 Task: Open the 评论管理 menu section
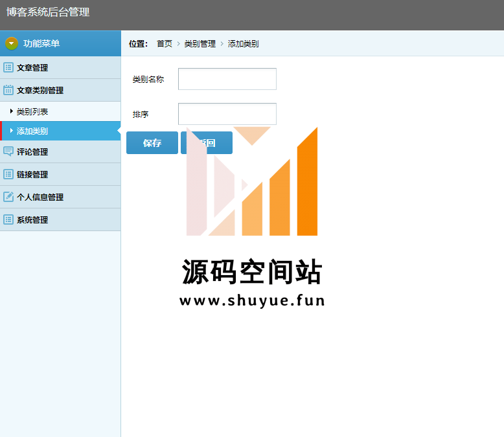tap(60, 151)
